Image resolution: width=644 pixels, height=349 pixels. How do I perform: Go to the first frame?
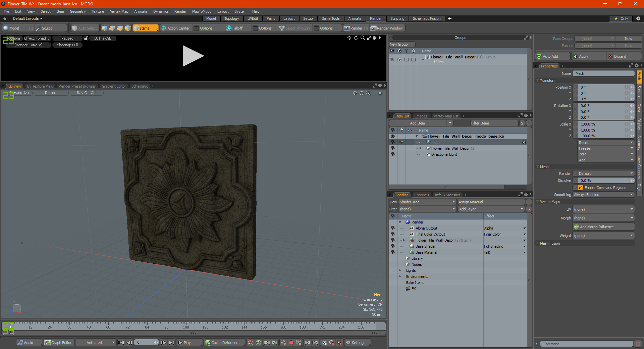121,343
